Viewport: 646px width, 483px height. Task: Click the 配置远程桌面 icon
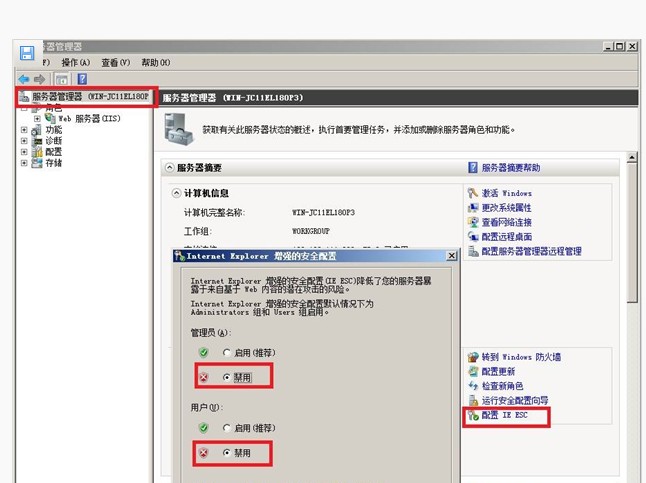click(x=473, y=237)
